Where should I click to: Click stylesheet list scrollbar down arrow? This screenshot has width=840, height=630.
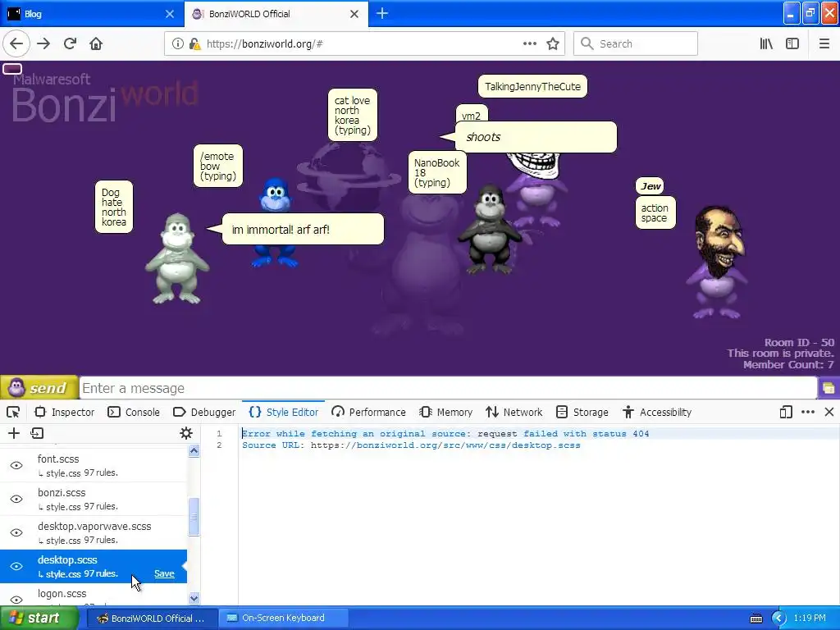(194, 598)
